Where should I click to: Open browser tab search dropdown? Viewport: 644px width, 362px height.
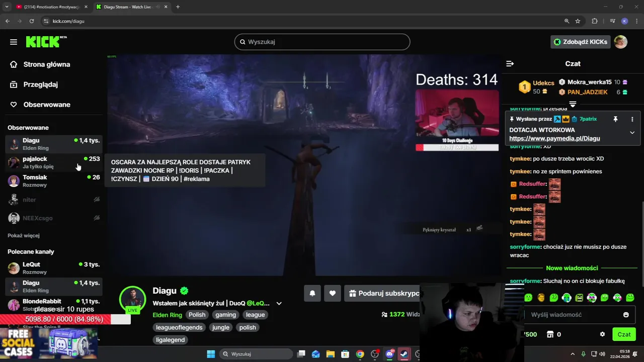[x=7, y=7]
